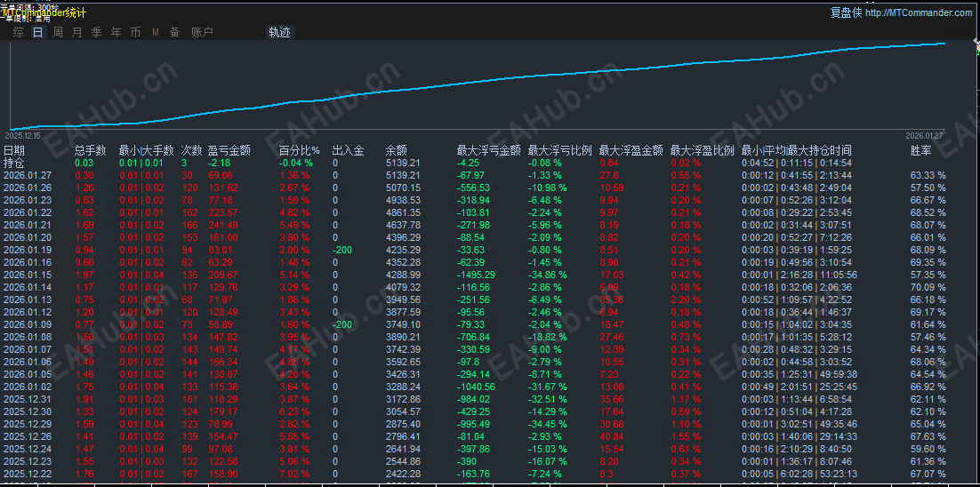Open the http://MTCommander.com link

(x=918, y=13)
